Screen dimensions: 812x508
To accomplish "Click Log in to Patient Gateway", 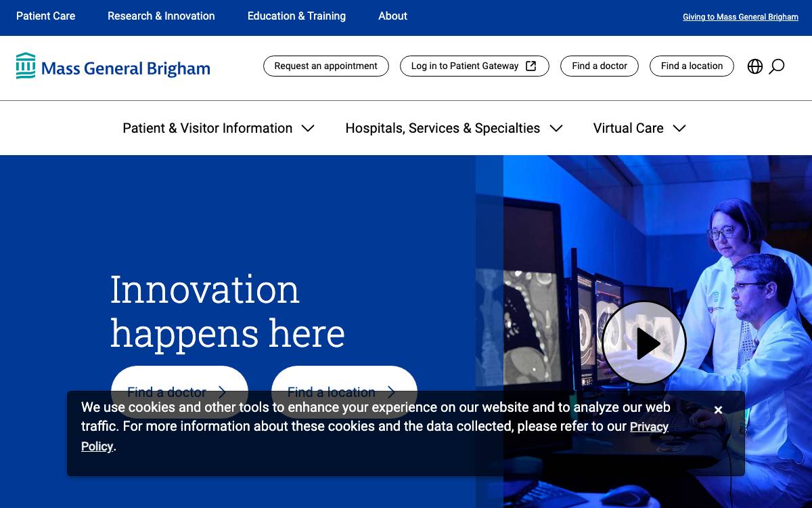I will 474,66.
